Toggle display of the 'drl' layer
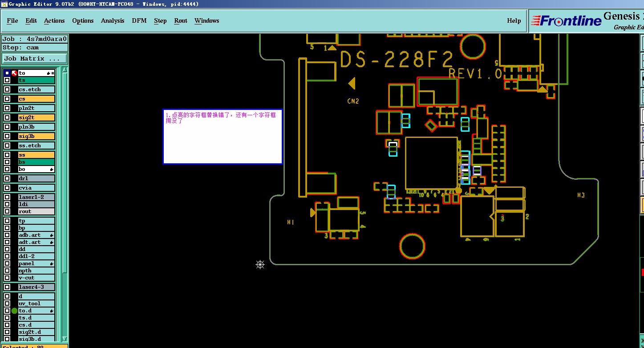 (7, 178)
